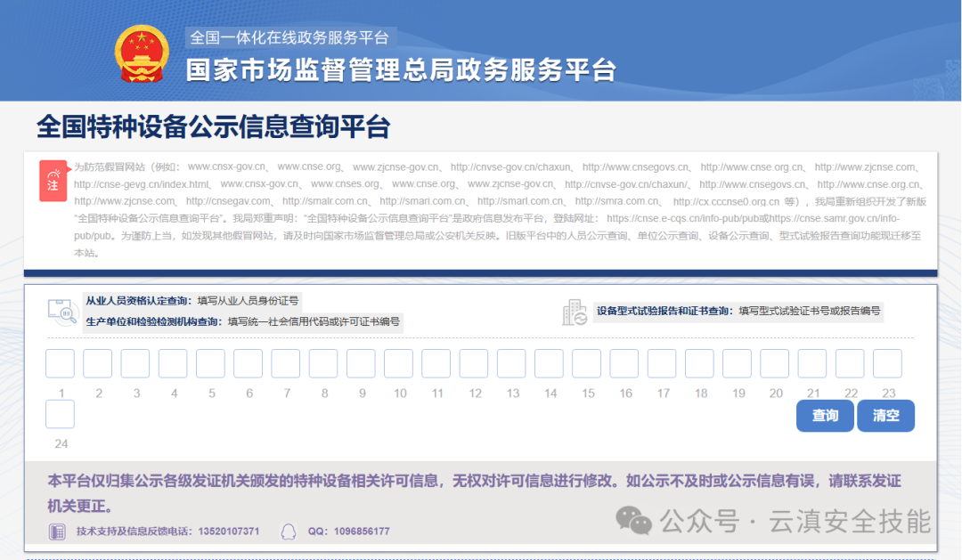The width and height of the screenshot is (962, 560).
Task: Click the personnel query magnifier icon
Action: 62,312
